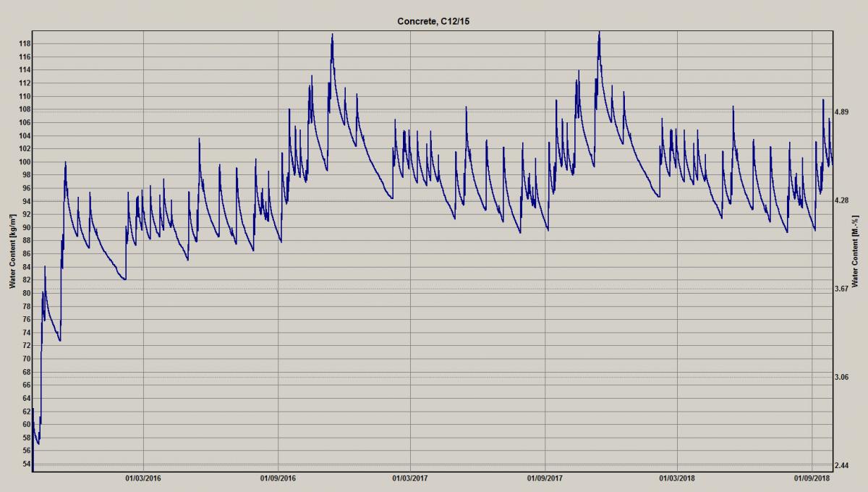Select the left axis value 78
Viewport: 868px width, 492px height.
click(26, 306)
